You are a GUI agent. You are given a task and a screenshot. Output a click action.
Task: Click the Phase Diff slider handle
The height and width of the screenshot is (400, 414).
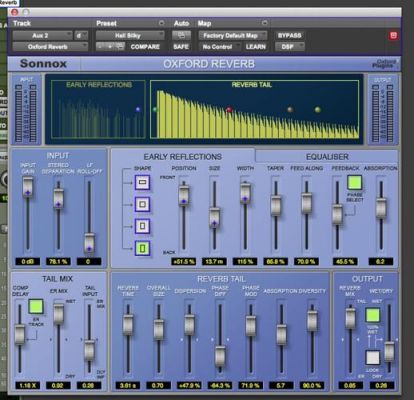point(220,356)
